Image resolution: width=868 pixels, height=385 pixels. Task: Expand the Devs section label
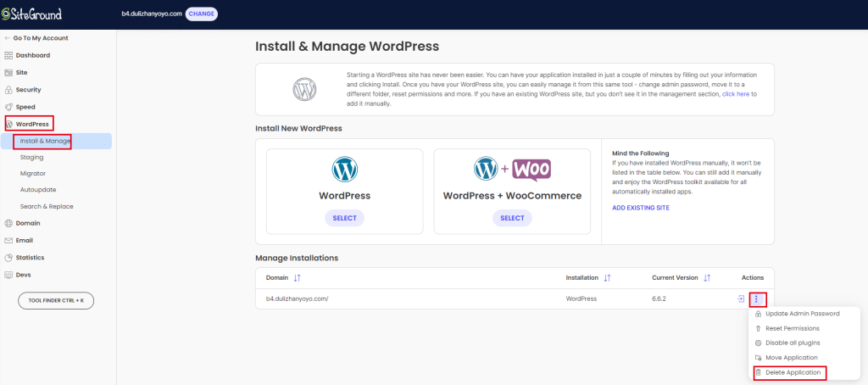23,275
